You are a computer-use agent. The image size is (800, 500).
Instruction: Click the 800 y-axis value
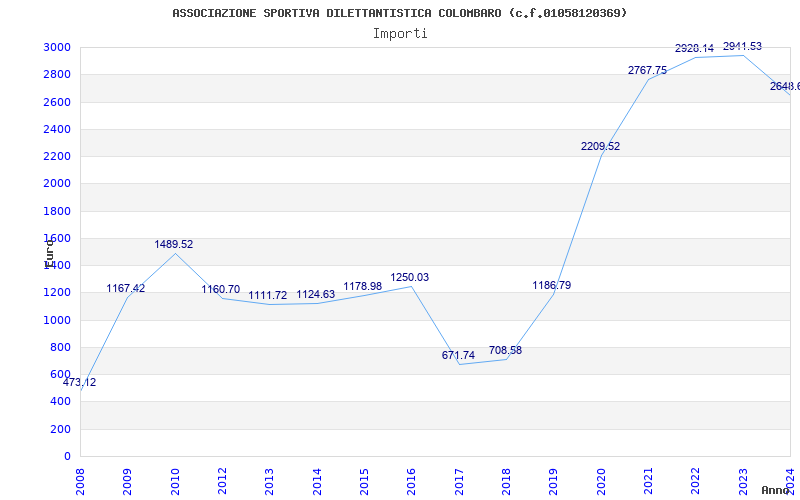(60, 347)
